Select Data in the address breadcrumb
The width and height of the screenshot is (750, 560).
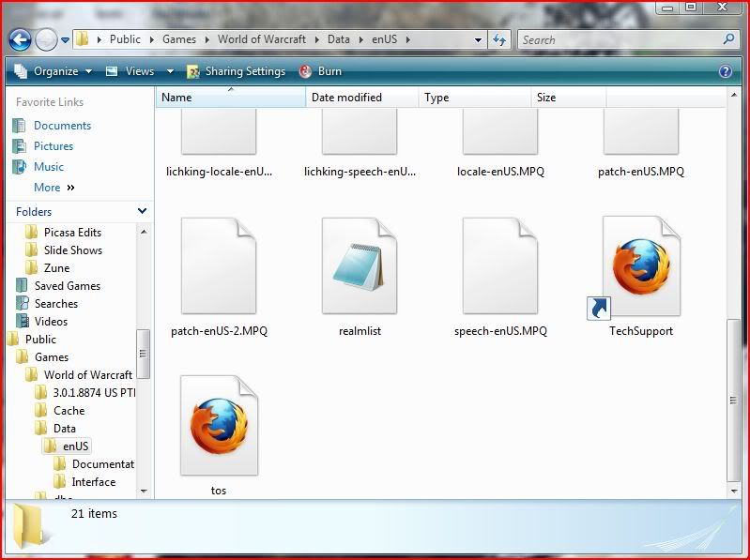(x=339, y=39)
